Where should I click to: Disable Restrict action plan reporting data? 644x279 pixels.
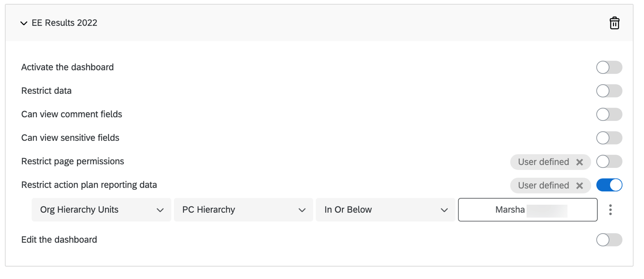[609, 185]
